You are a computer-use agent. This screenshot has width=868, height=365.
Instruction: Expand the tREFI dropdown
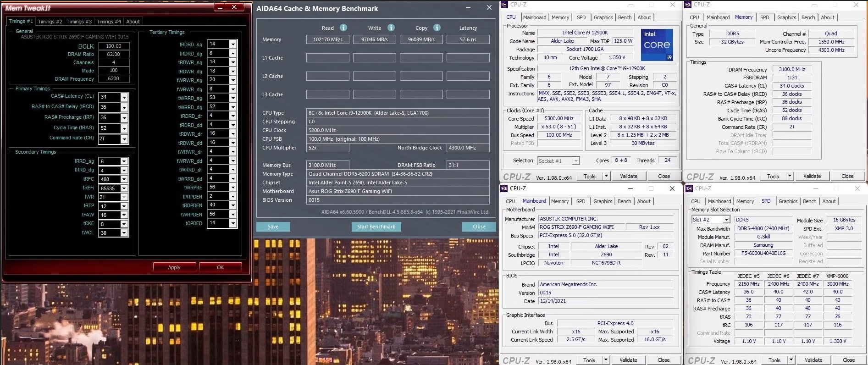[x=124, y=188]
